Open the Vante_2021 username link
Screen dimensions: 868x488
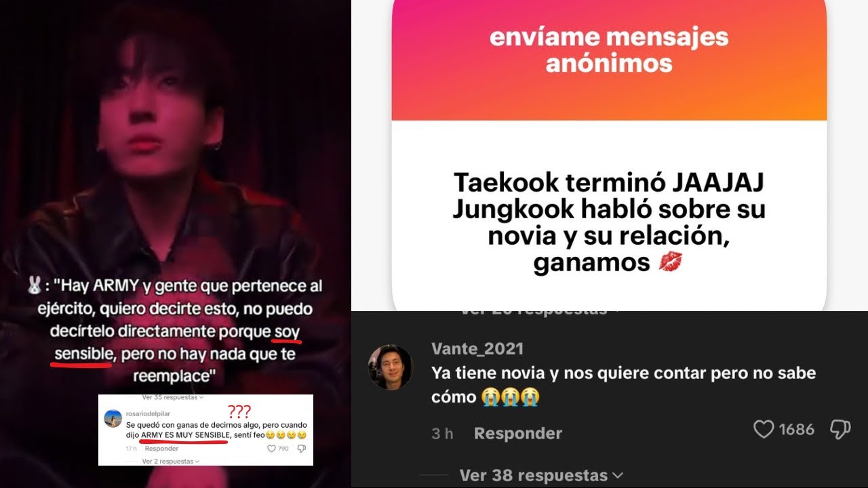point(477,348)
